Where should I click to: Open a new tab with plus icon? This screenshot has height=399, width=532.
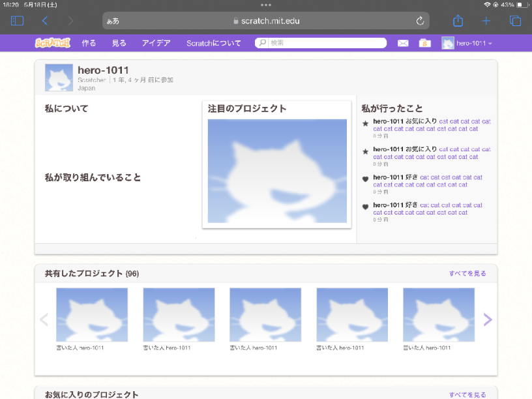coord(486,21)
